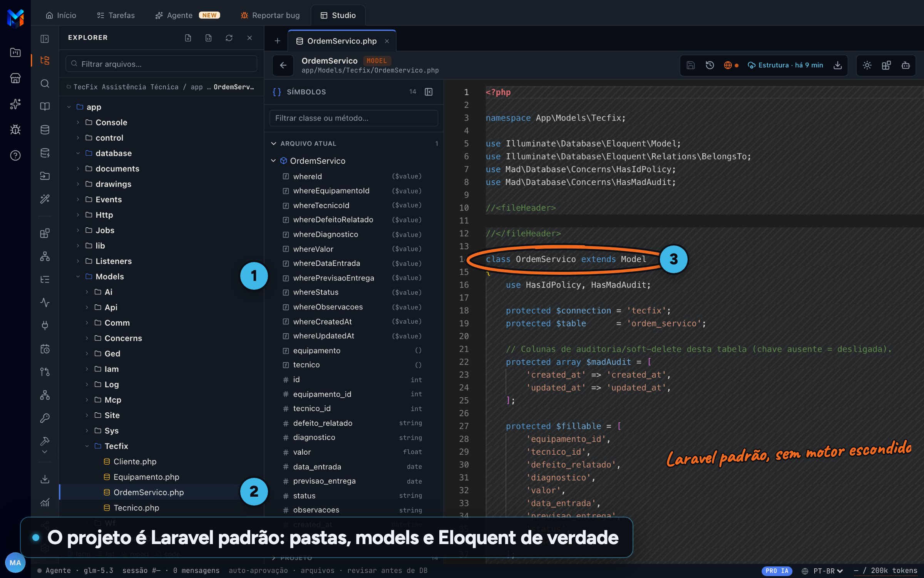
Task: Open the bug debugger icon in left rail
Action: coord(15,129)
